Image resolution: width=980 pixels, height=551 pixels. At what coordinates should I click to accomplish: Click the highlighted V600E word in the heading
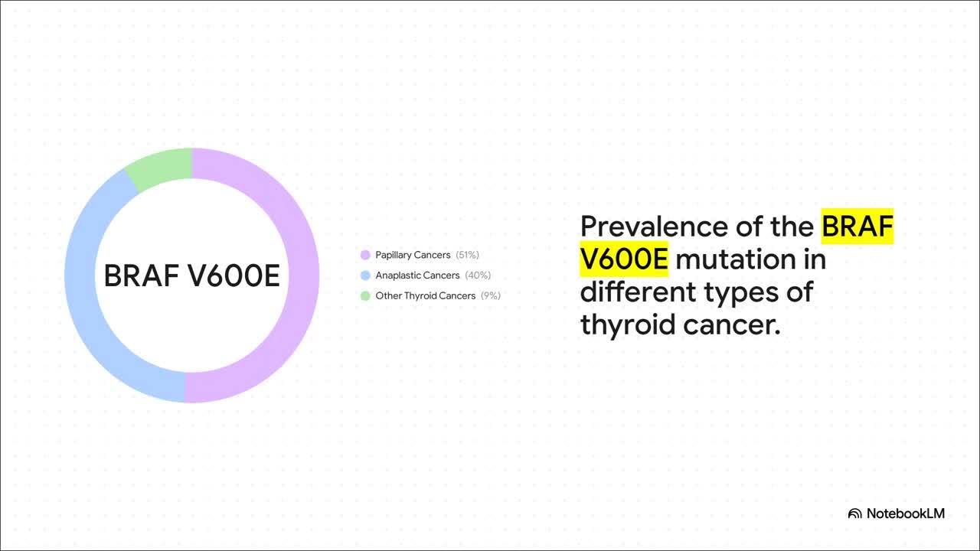pos(624,259)
